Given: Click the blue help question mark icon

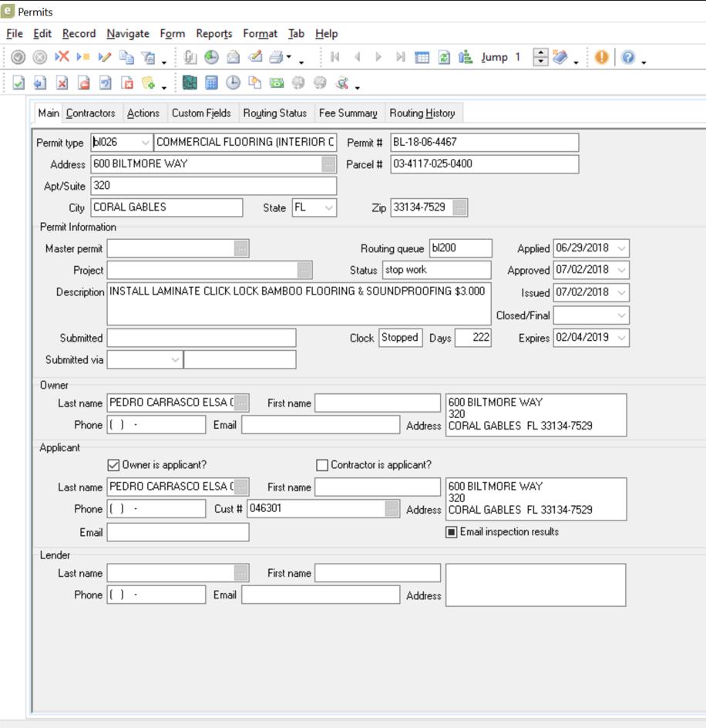Looking at the screenshot, I should click(628, 57).
